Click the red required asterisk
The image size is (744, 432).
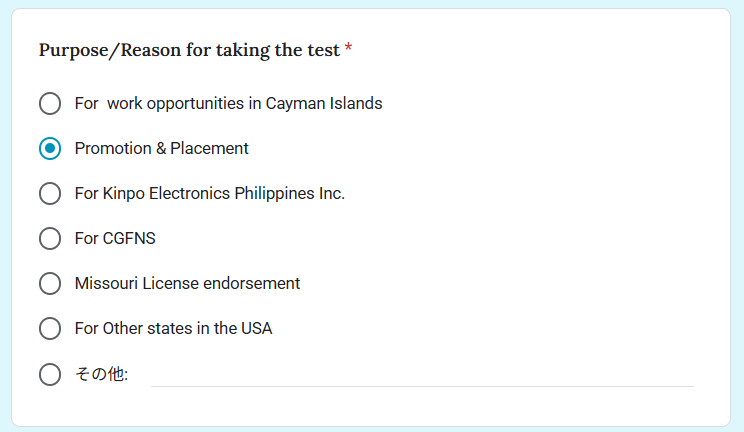tap(348, 50)
